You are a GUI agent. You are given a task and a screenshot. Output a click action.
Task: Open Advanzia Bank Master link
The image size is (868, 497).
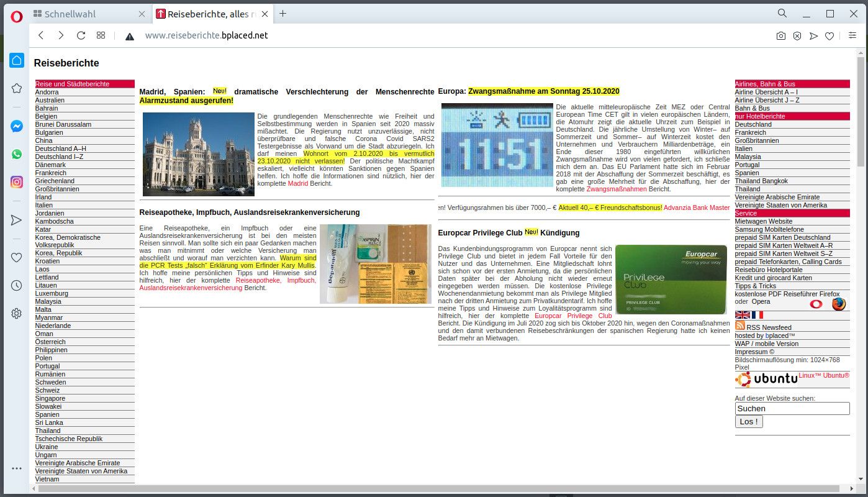click(x=697, y=207)
